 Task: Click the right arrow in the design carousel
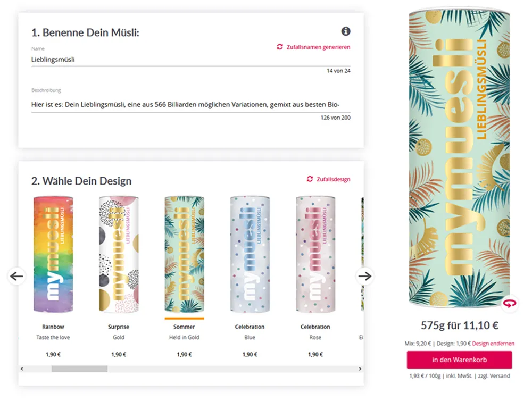tap(365, 275)
